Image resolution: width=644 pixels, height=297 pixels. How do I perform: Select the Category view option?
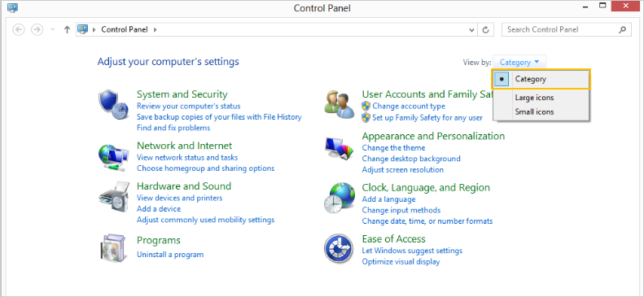click(x=541, y=79)
